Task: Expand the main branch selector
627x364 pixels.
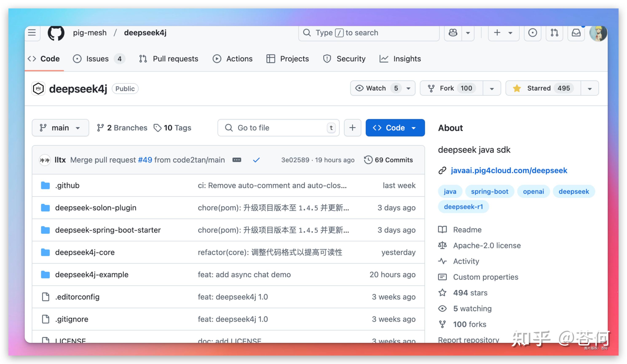Action: pyautogui.click(x=60, y=128)
